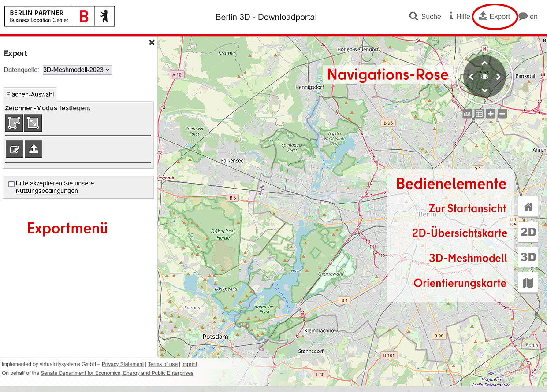Screen dimensions: 547x392
Task: Pan the map west with the left arrow
Action: click(x=471, y=77)
